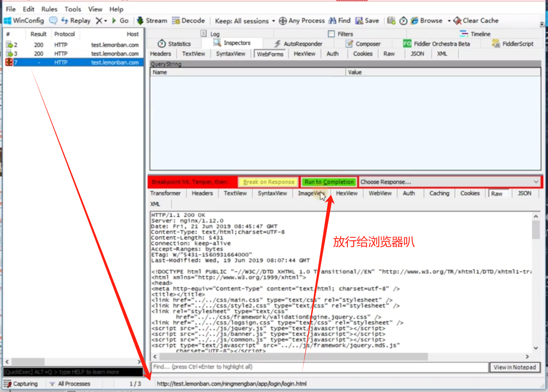
Task: Open Fiddler Orchestra Beta tab
Action: pos(436,44)
